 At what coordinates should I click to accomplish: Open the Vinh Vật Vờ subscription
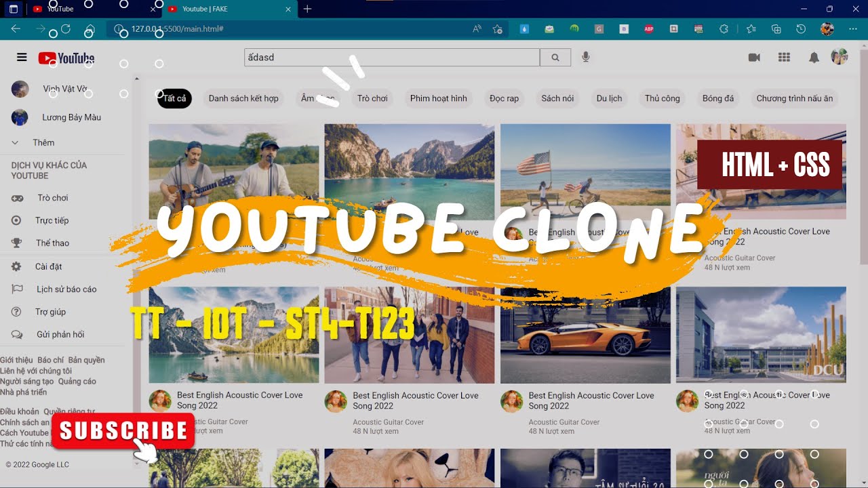tap(50, 89)
